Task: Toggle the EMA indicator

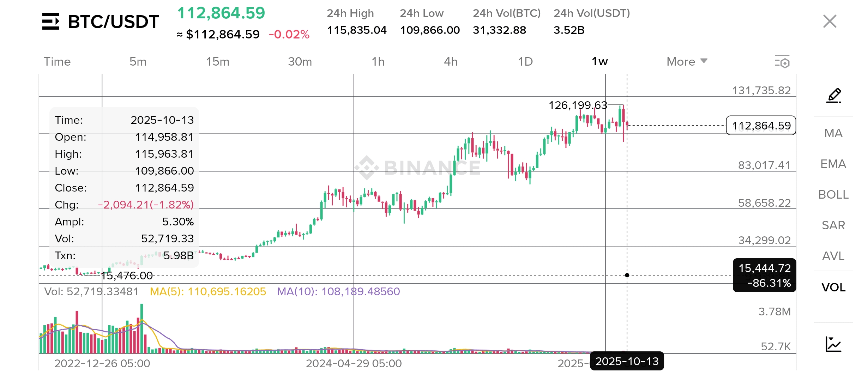Action: tap(833, 164)
